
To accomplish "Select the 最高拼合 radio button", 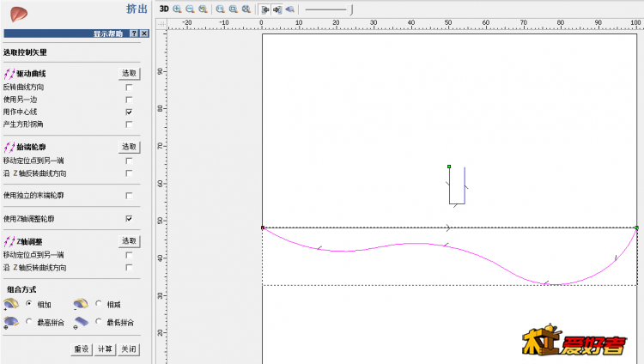I will click(x=28, y=321).
